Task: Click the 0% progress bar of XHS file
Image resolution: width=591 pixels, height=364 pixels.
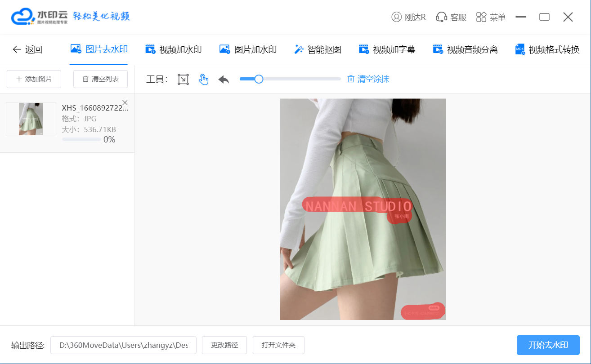Action: 81,140
